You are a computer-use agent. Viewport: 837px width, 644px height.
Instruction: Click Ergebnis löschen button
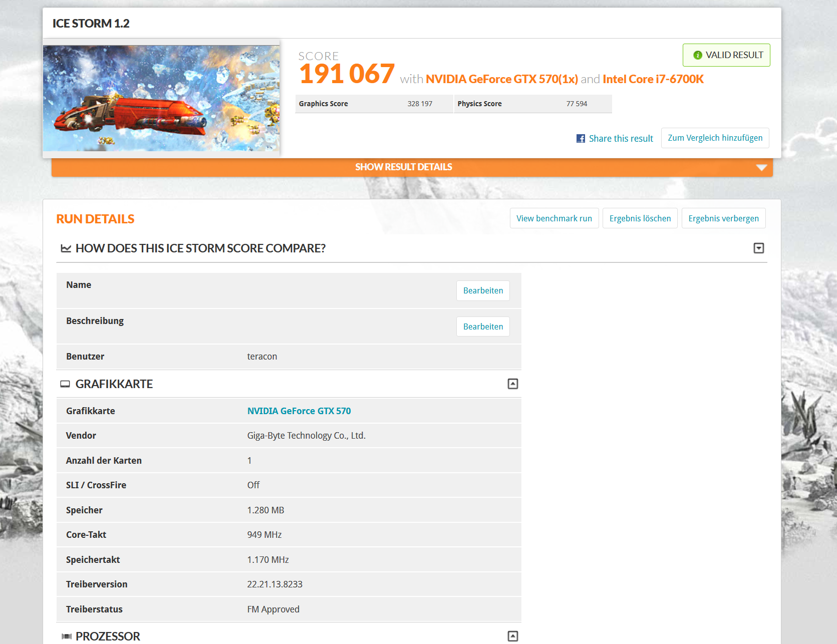640,218
